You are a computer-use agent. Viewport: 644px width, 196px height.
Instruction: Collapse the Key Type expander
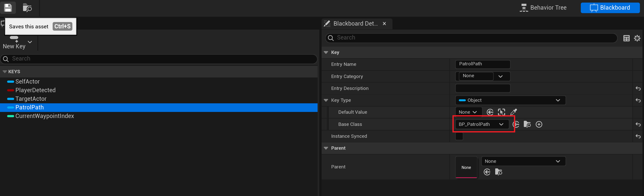click(326, 100)
